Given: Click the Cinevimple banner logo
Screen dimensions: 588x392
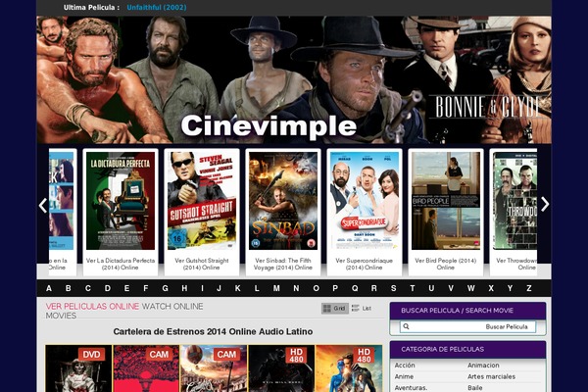Looking at the screenshot, I should 269,126.
